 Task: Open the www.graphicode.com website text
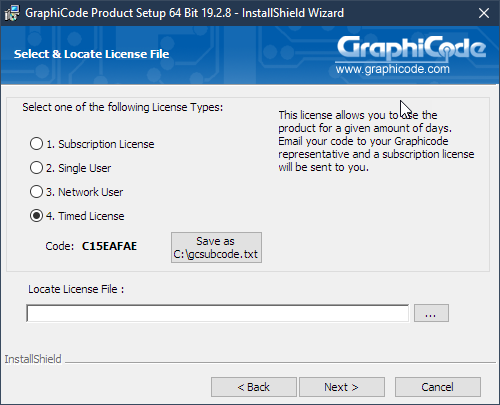(393, 69)
